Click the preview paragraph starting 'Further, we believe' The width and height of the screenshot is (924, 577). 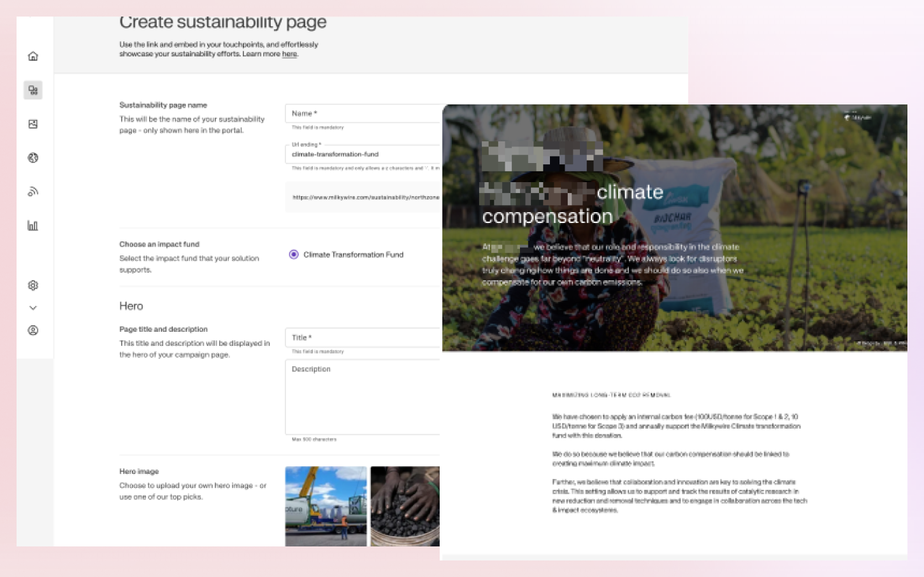(679, 496)
